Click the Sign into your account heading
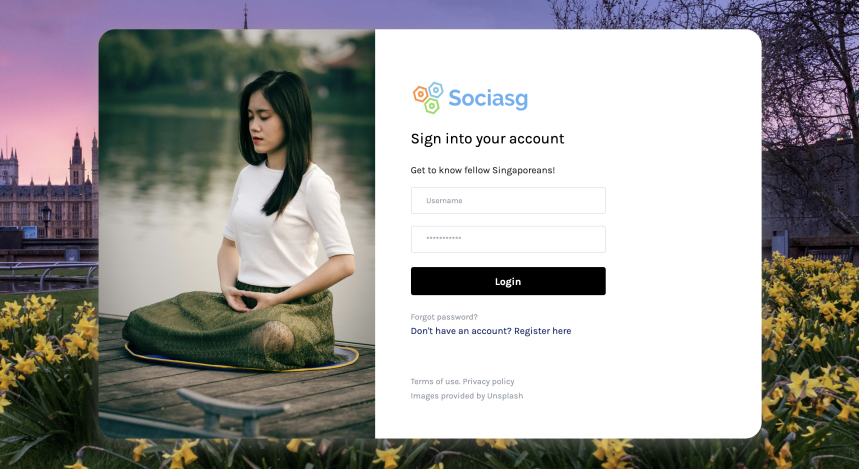 (487, 139)
